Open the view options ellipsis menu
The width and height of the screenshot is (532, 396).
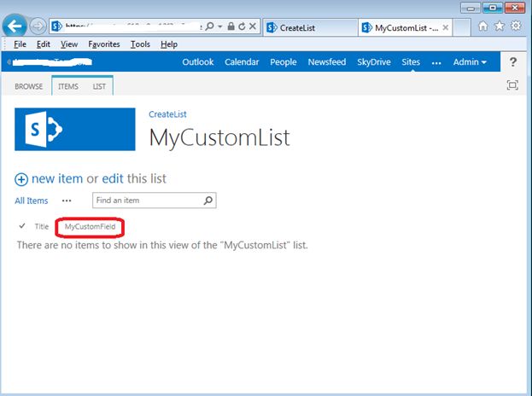coord(67,201)
